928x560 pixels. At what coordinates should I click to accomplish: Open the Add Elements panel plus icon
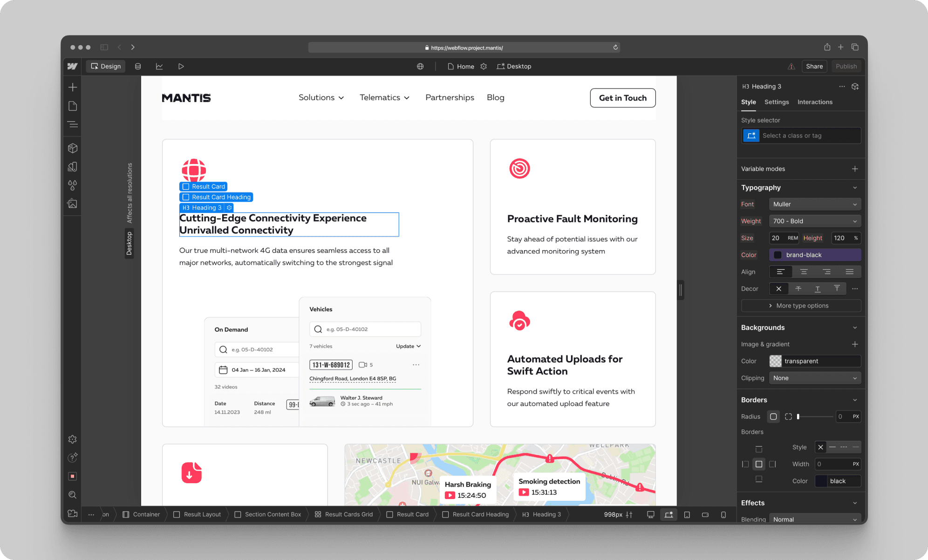click(73, 87)
